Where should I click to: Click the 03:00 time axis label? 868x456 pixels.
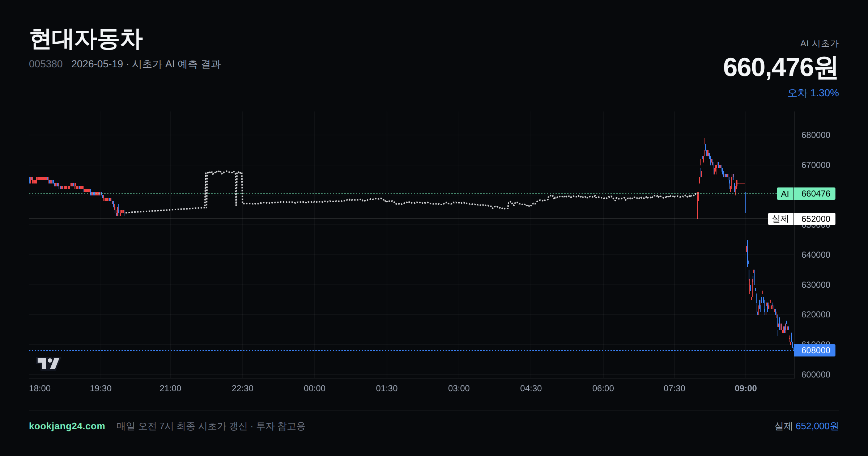(459, 388)
